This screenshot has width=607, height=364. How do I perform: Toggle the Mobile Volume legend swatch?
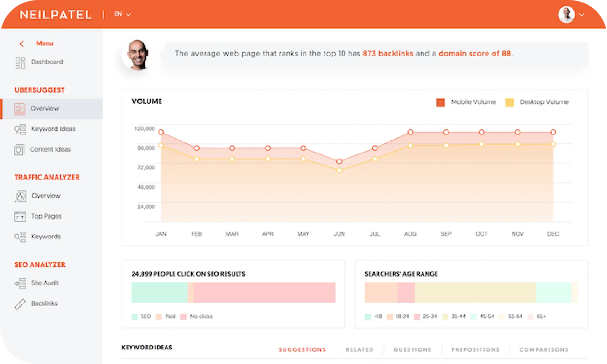pyautogui.click(x=440, y=102)
